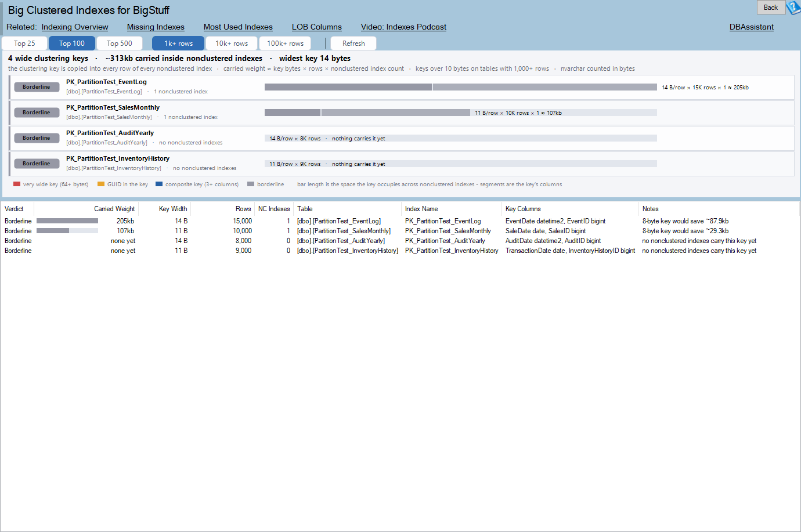
Task: Click the PK_PartitionTest_InventoryHistory card title
Action: 118,158
